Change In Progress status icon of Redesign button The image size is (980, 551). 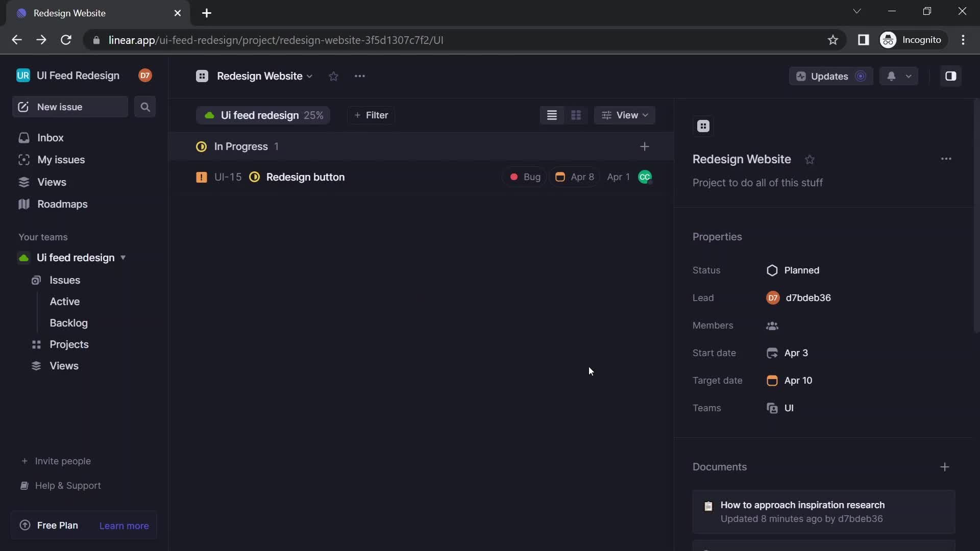pyautogui.click(x=254, y=177)
